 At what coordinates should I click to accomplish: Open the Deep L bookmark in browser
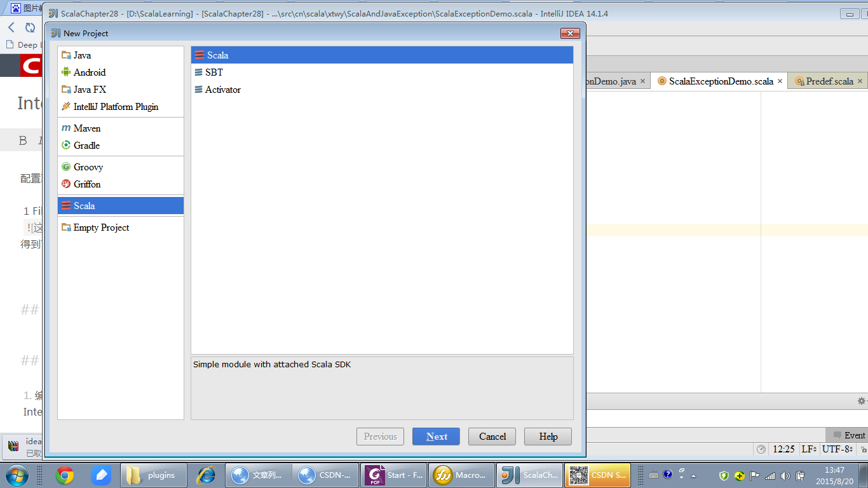click(23, 45)
